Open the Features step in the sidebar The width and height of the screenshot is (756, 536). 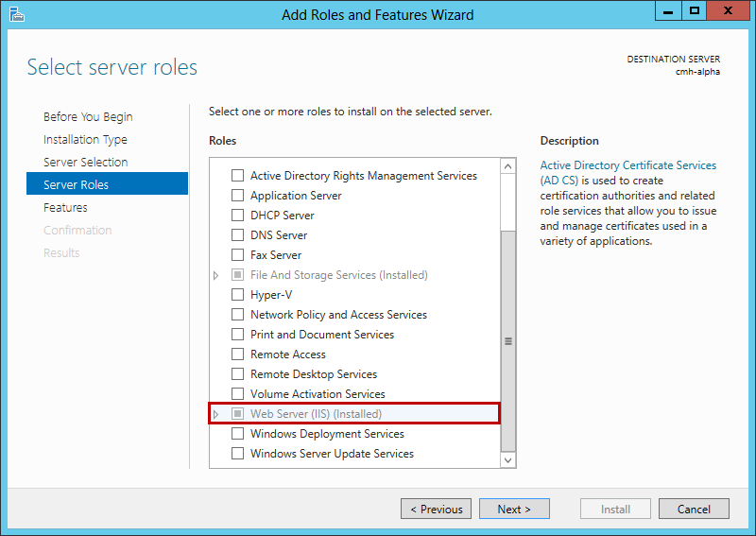click(65, 208)
